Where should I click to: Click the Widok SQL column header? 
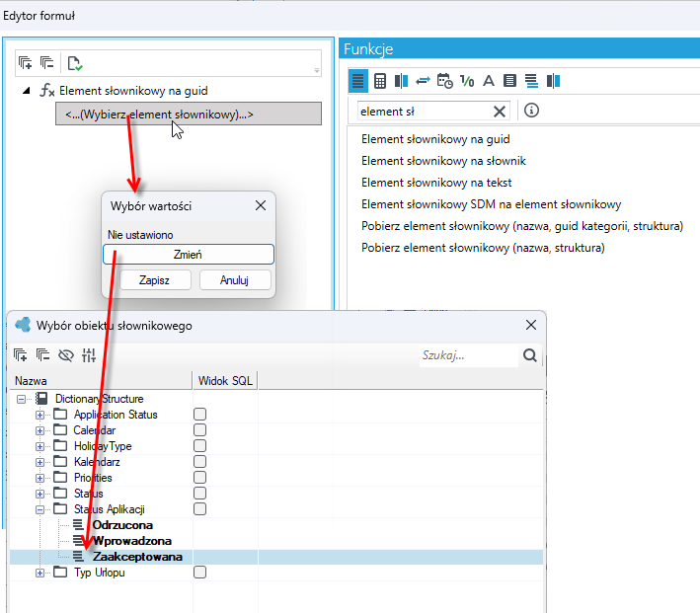(x=225, y=380)
